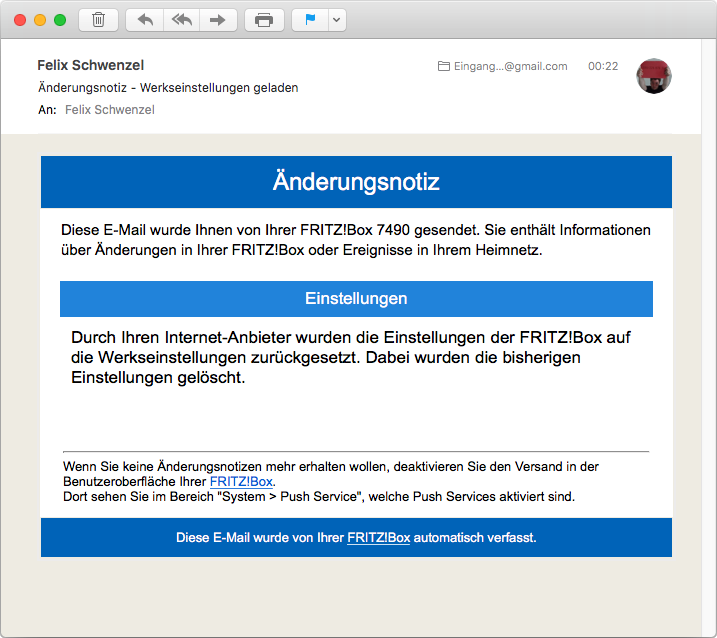This screenshot has height=638, width=717.
Task: Click the Änderungsnotiz blue header banner
Action: (x=356, y=182)
